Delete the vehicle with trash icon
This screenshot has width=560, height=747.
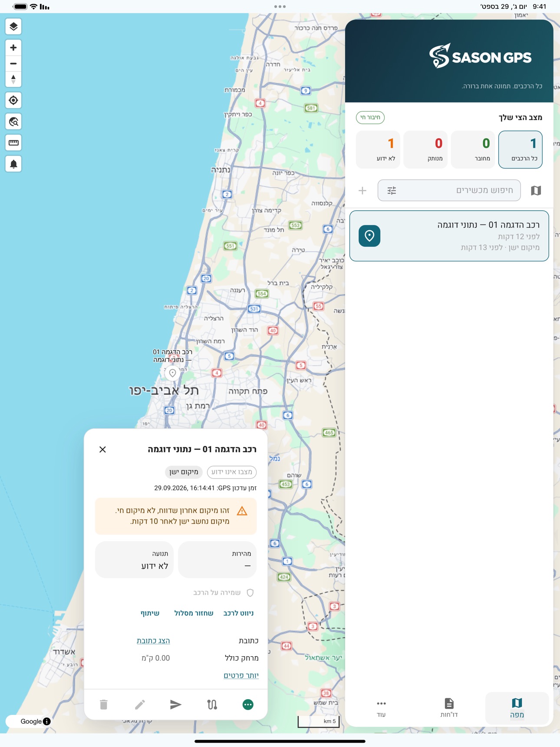coord(103,704)
